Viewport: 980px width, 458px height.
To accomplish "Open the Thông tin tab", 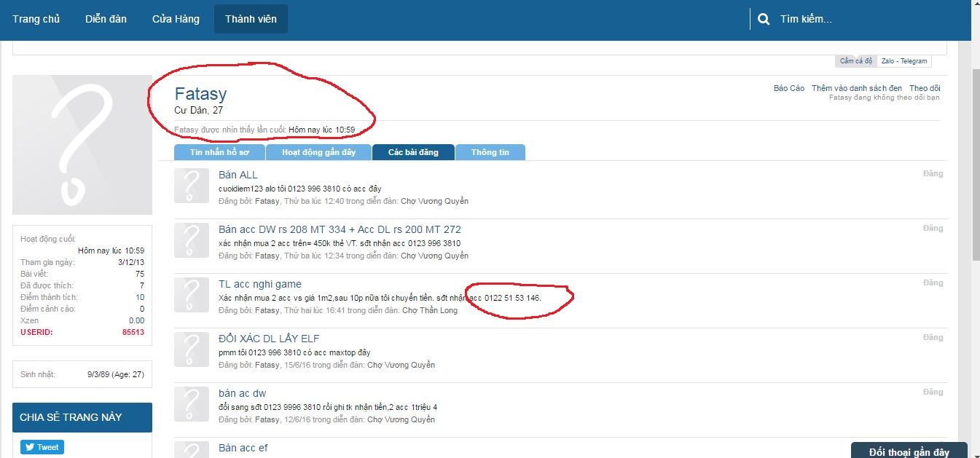I will coord(490,152).
